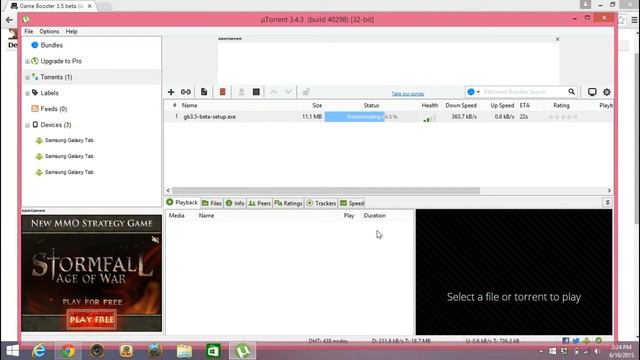Select Feeds (0) in sidebar
Image resolution: width=640 pixels, height=360 pixels.
pyautogui.click(x=53, y=109)
